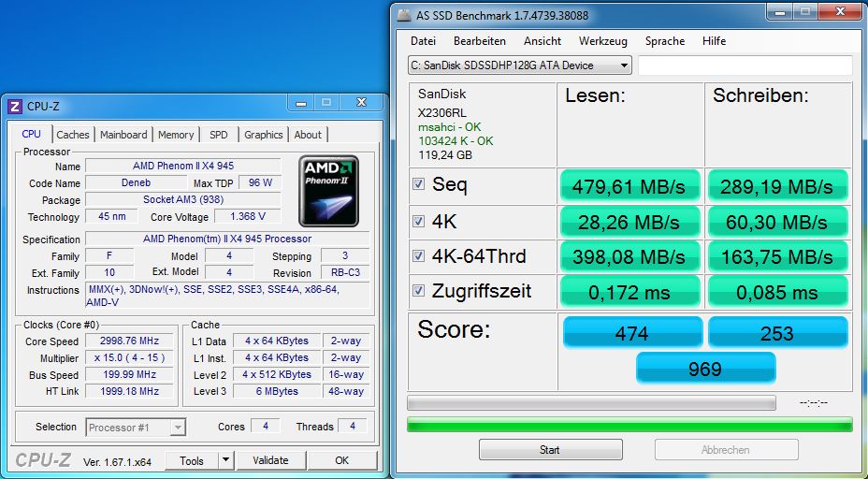
Task: Click the Start benchmark button
Action: [550, 450]
